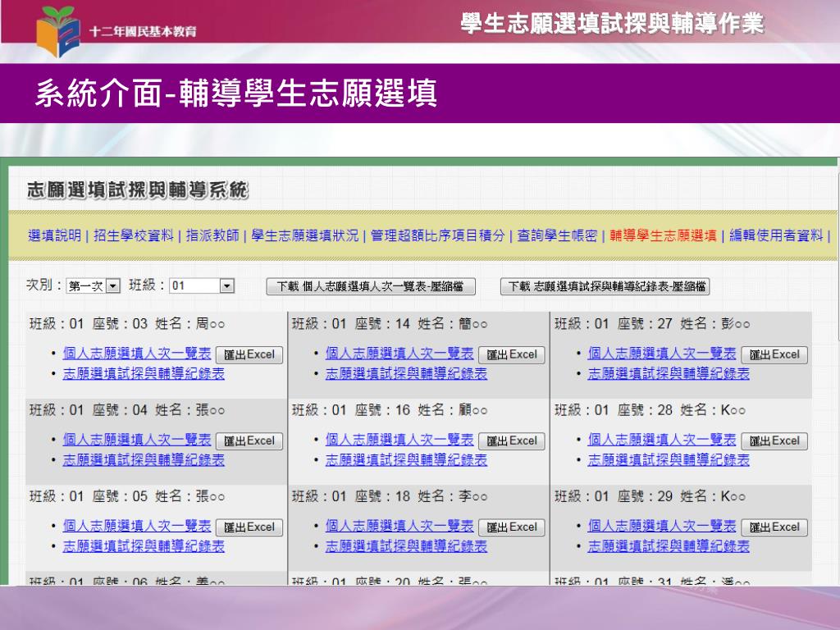Expand the 次別 dropdown showing 第一次

(x=94, y=286)
